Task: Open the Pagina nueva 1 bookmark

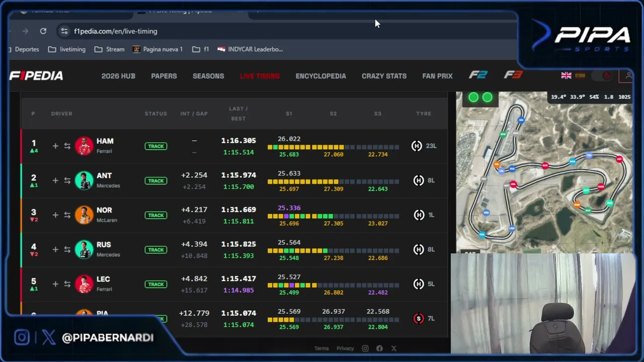Action: pos(157,49)
